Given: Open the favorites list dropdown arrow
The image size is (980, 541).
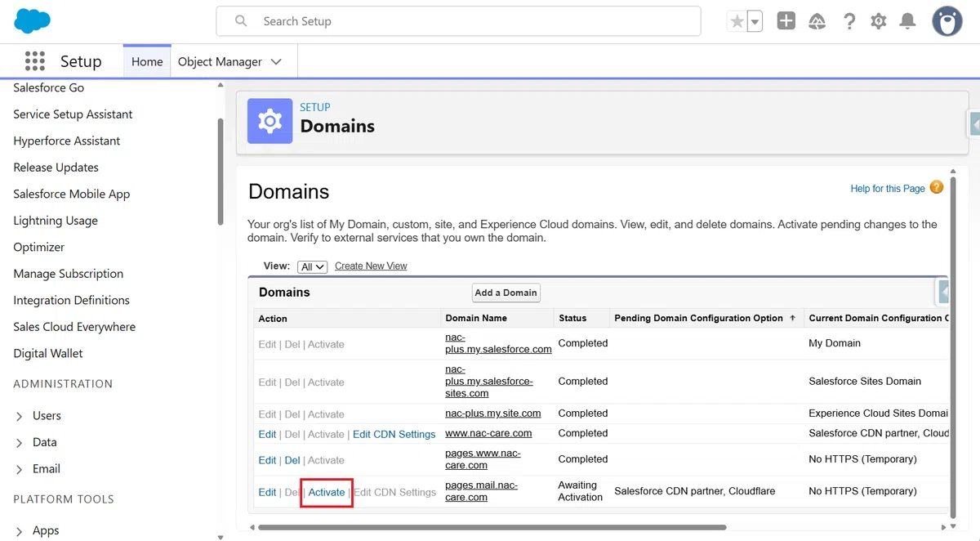Looking at the screenshot, I should pyautogui.click(x=755, y=21).
